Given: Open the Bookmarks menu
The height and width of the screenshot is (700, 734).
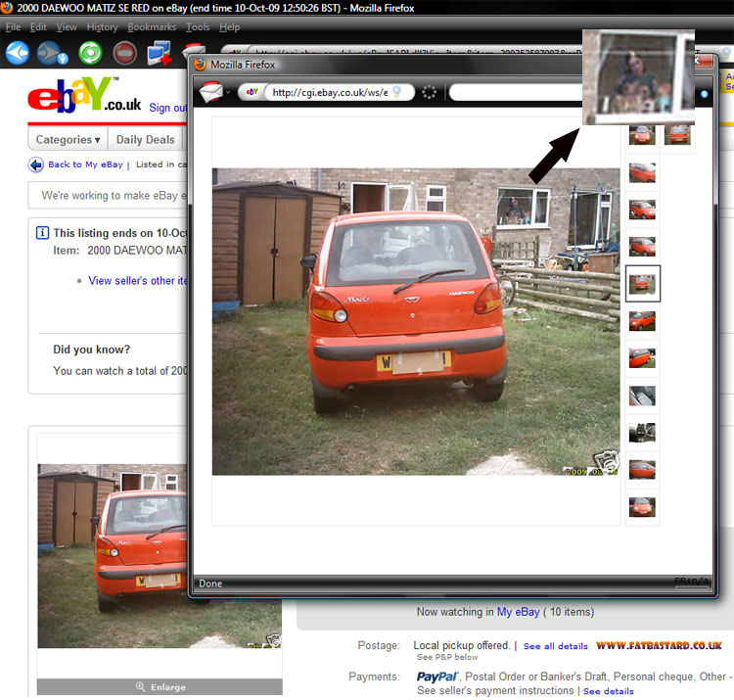Looking at the screenshot, I should pos(152,27).
